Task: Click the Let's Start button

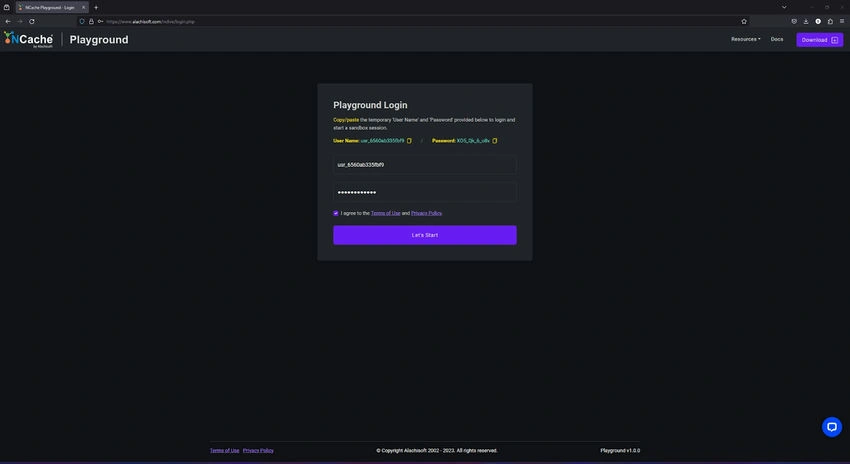Action: [x=424, y=235]
